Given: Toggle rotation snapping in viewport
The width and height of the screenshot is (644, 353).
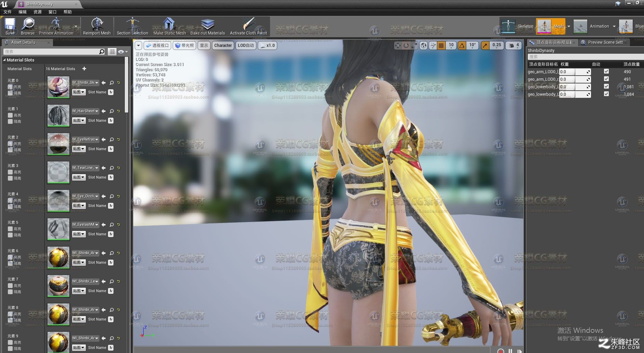Looking at the screenshot, I should tap(462, 45).
